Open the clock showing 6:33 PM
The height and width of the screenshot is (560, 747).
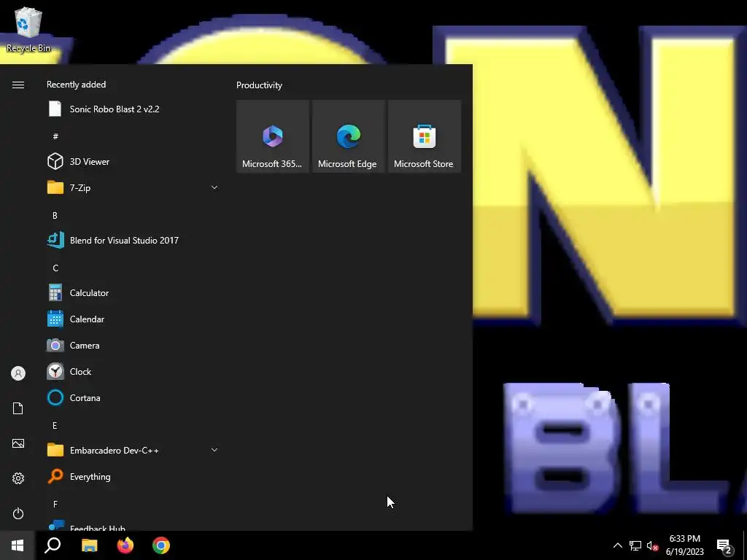pos(684,545)
